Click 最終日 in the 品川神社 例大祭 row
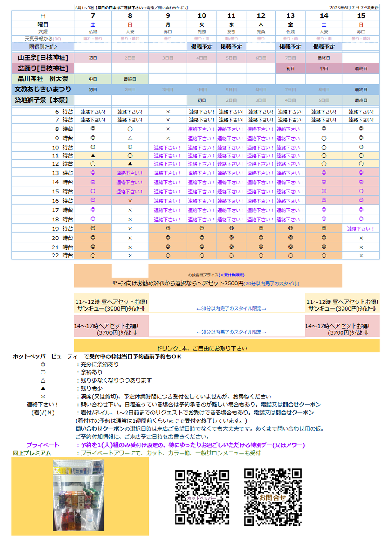Viewport: 392px width, 540px height. pos(130,79)
